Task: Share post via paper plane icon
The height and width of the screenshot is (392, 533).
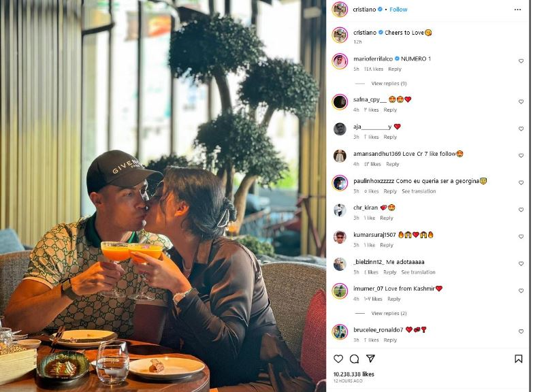Action: [x=370, y=359]
